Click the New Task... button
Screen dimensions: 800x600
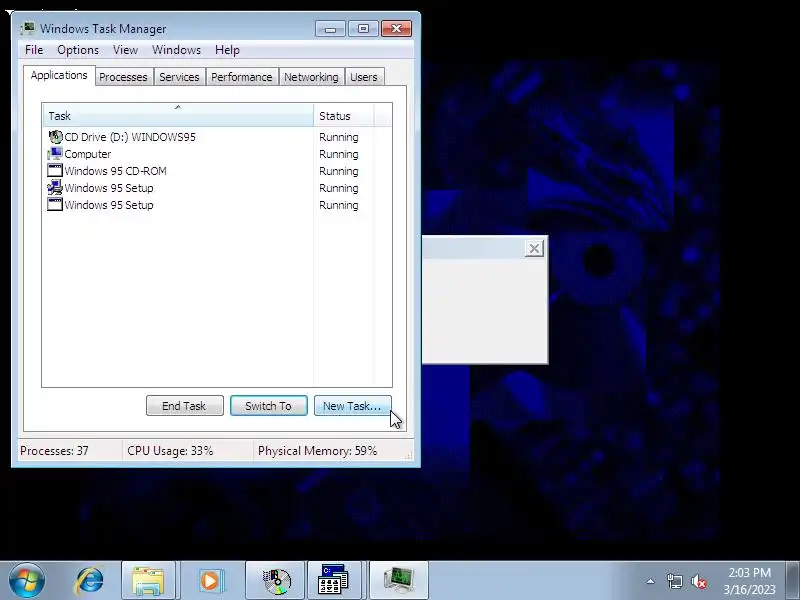[353, 406]
